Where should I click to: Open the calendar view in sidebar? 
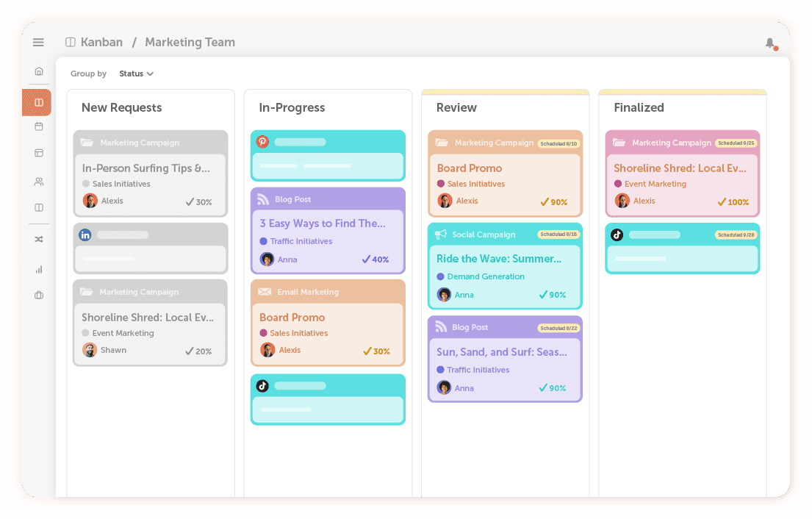[x=39, y=126]
